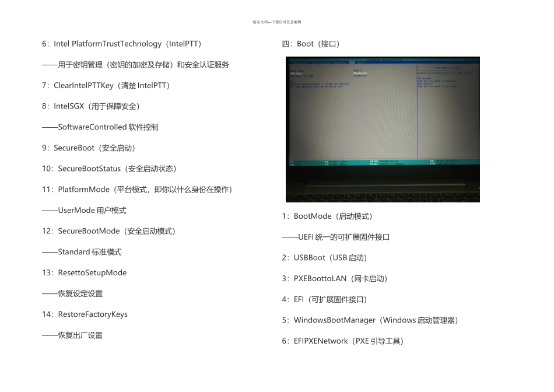Click text 'UserMode 用户模式'
This screenshot has height=392, width=554.
(x=92, y=211)
